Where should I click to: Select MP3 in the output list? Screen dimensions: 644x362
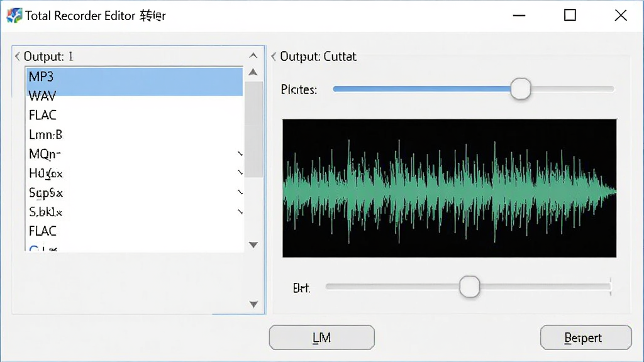tap(135, 77)
